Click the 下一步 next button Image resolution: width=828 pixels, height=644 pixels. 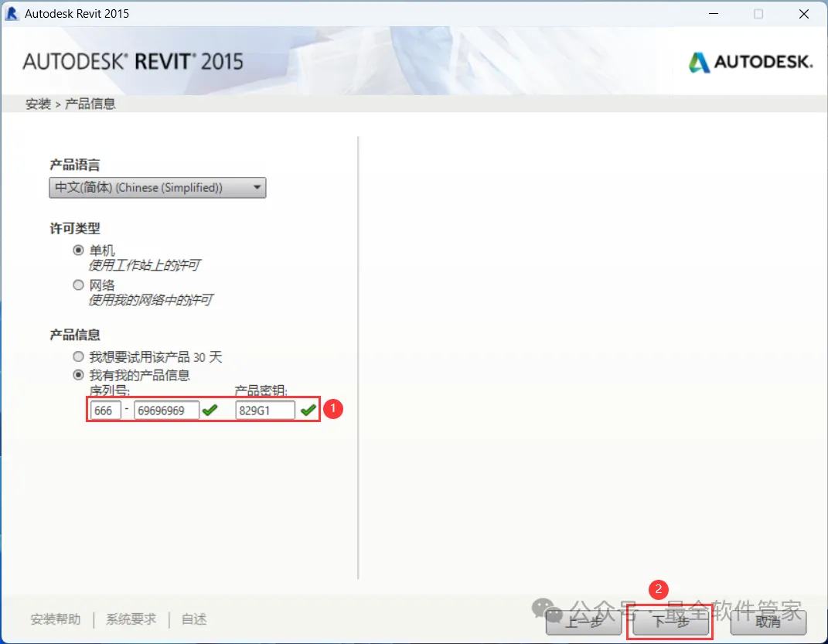coord(670,622)
